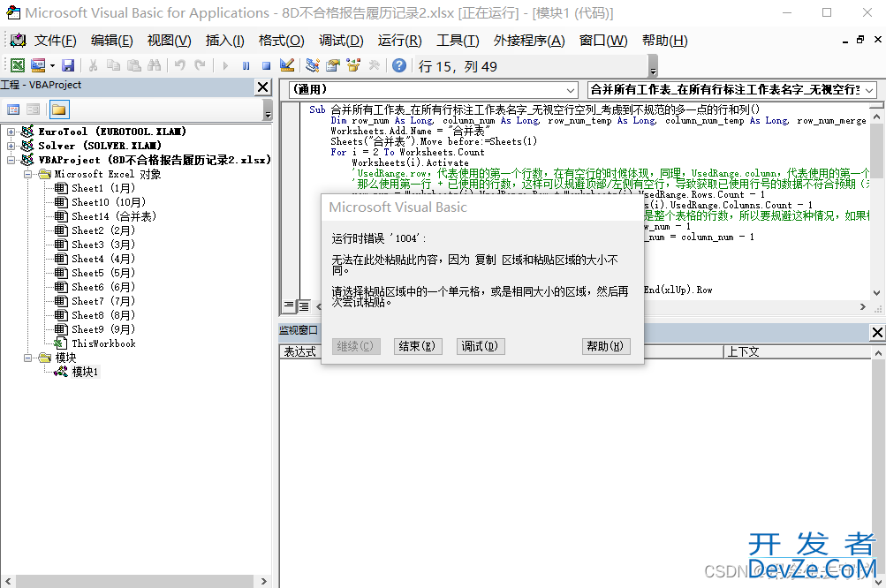This screenshot has height=588, width=886.
Task: Open the 插入(I) menu
Action: (x=225, y=41)
